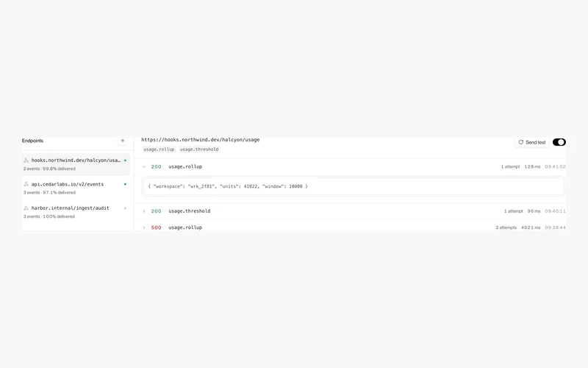588x368 pixels.
Task: Click webhook icon beside api.cedarlabs.io endpoint
Action: pos(26,185)
